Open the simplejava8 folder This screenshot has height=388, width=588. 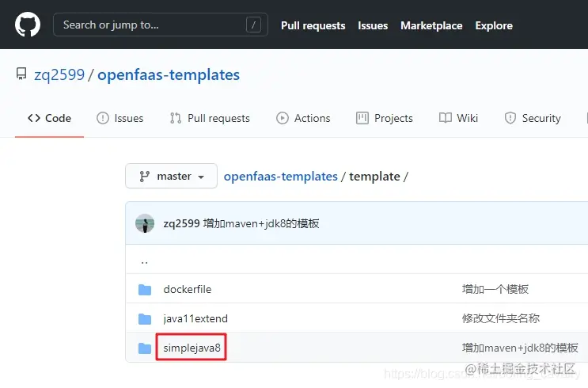192,348
